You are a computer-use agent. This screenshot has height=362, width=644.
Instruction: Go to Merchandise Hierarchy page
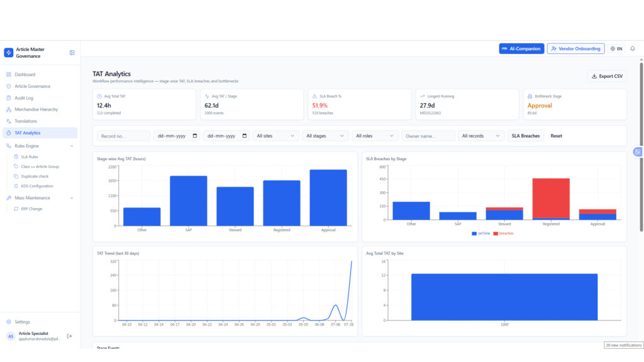(36, 109)
